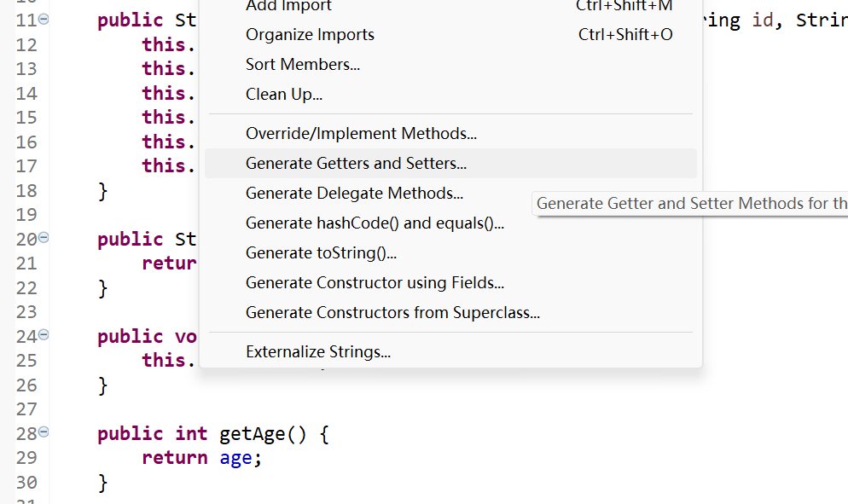The image size is (848, 504).
Task: Select Generate Delegate Methods...
Action: pyautogui.click(x=354, y=194)
